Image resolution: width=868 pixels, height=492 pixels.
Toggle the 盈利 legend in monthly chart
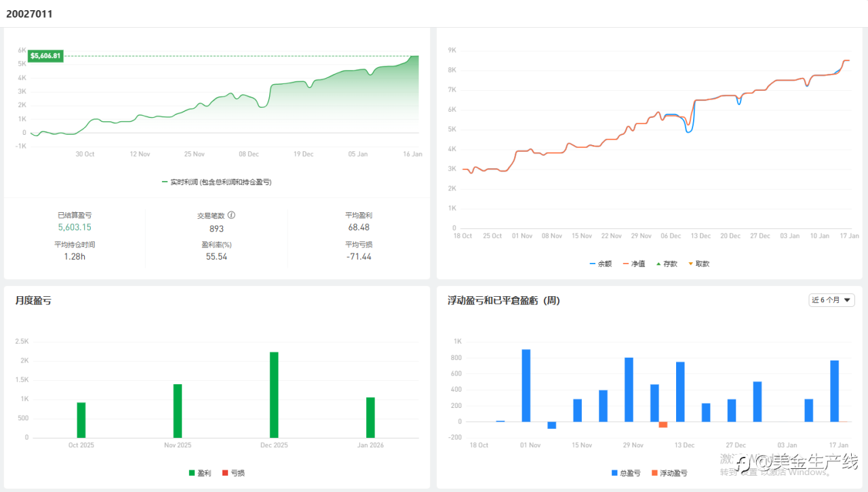[200, 472]
